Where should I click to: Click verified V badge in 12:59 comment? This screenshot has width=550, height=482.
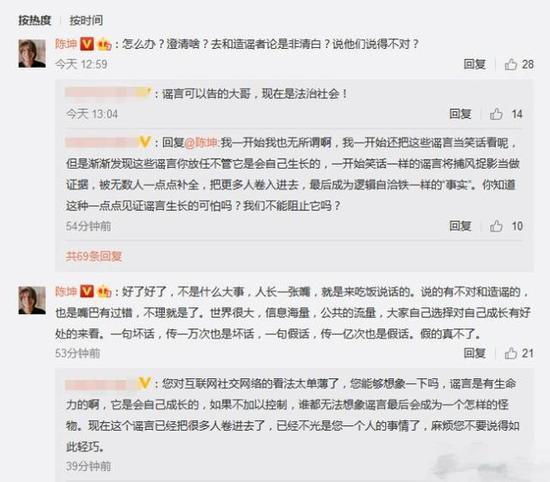tap(87, 44)
